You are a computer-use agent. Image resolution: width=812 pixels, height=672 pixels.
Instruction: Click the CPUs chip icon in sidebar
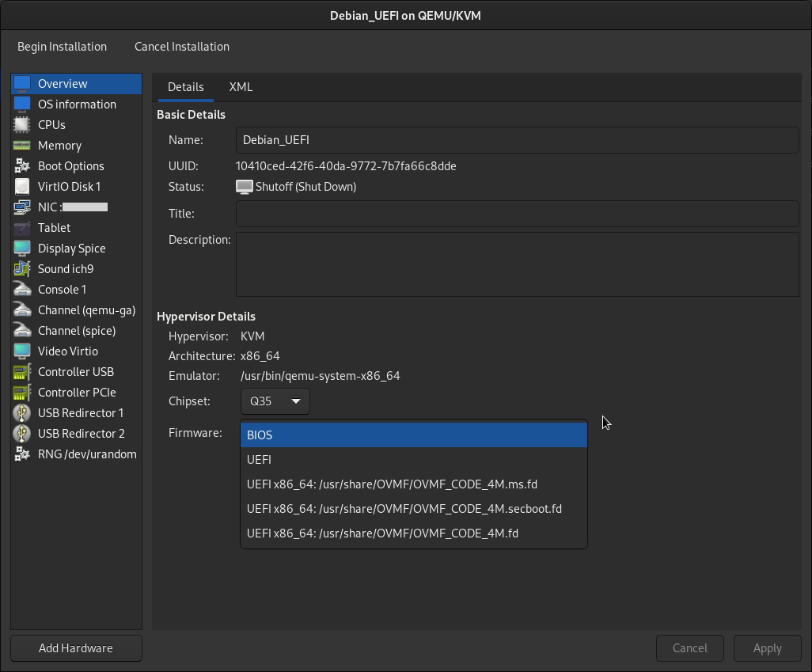(x=22, y=125)
